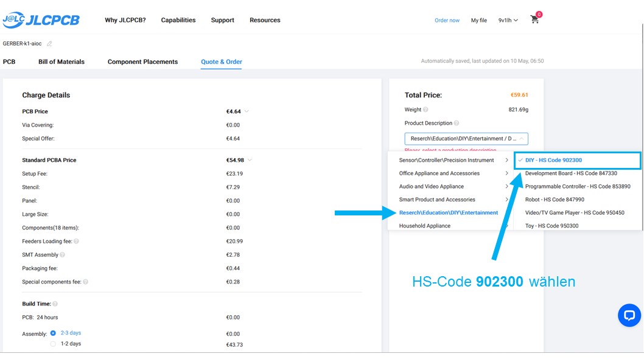The width and height of the screenshot is (644, 362).
Task: Click help icon beside Special components fee
Action: [x=85, y=282]
